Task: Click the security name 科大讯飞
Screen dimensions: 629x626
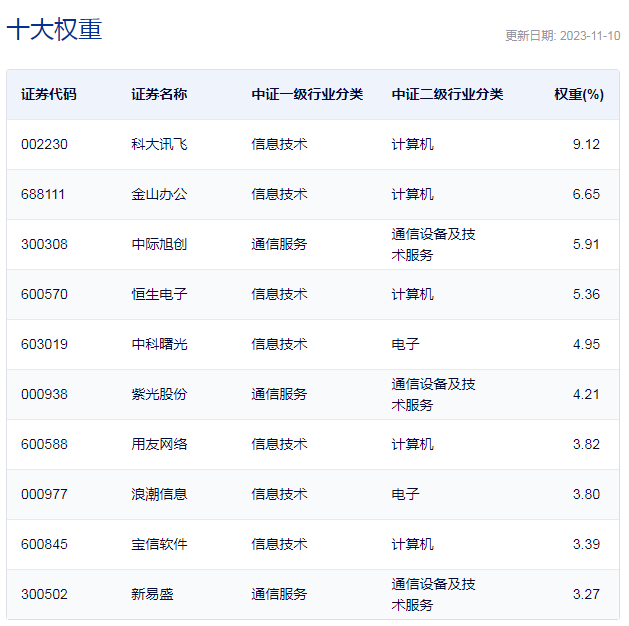Action: pyautogui.click(x=159, y=144)
